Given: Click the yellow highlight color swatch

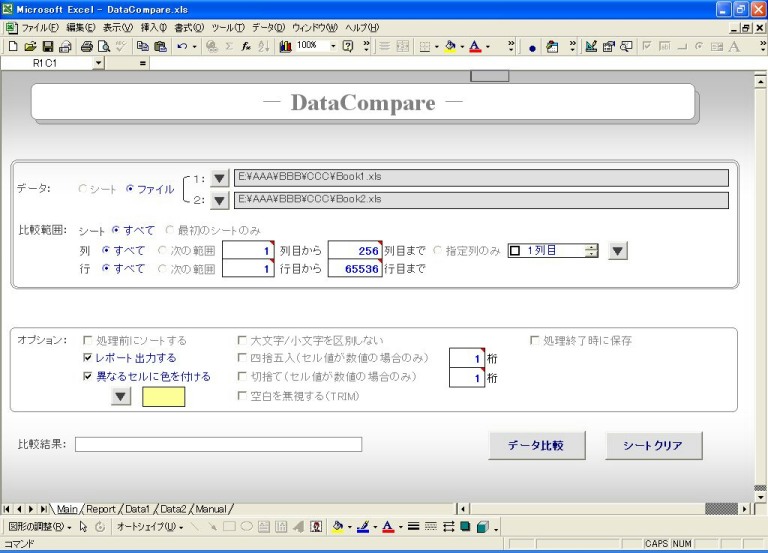Looking at the screenshot, I should (164, 397).
